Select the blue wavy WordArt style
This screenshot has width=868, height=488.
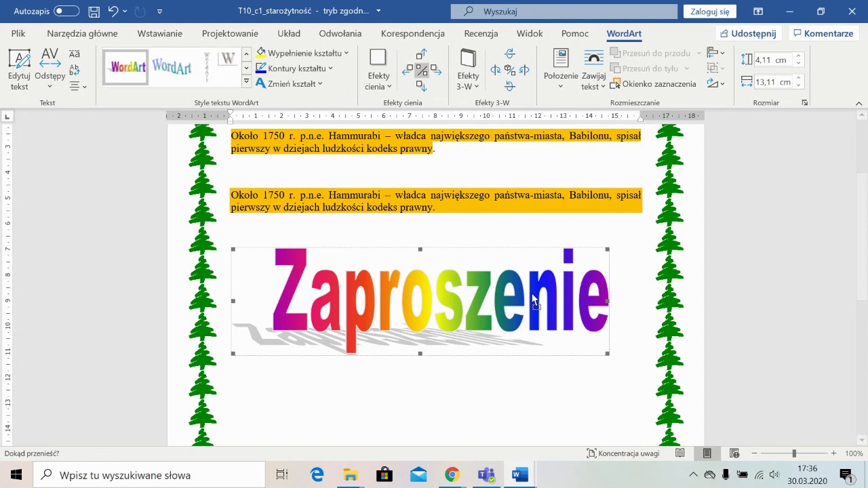tap(171, 67)
